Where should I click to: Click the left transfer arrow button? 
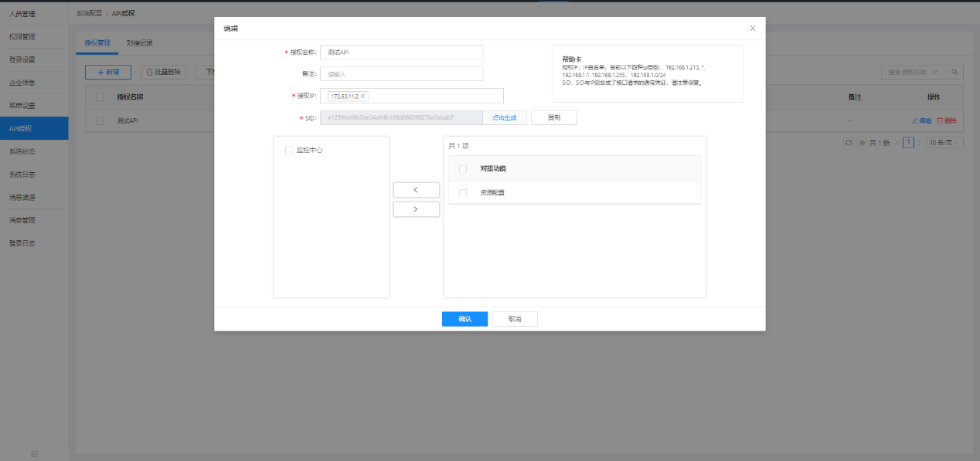pyautogui.click(x=416, y=189)
